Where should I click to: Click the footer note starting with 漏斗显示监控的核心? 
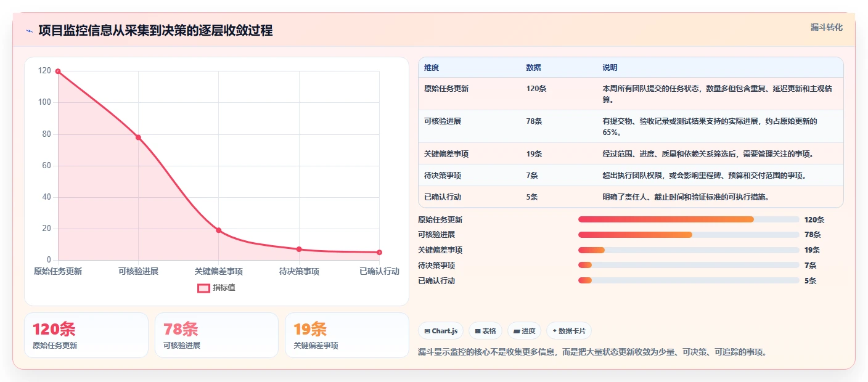pyautogui.click(x=592, y=352)
